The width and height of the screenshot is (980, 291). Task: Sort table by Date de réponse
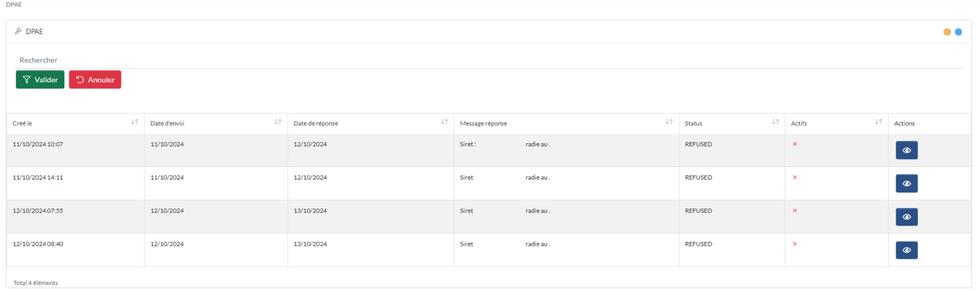click(x=444, y=122)
